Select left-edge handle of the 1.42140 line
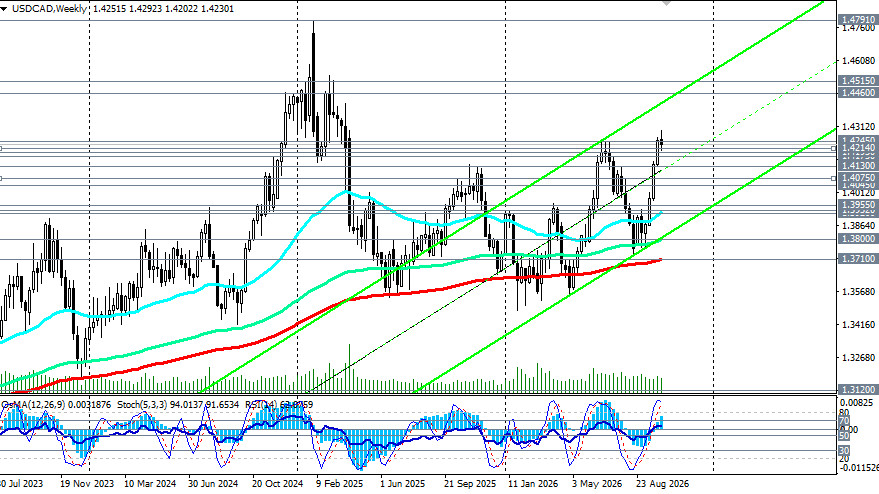This screenshot has height=494, width=879. coord(1,148)
